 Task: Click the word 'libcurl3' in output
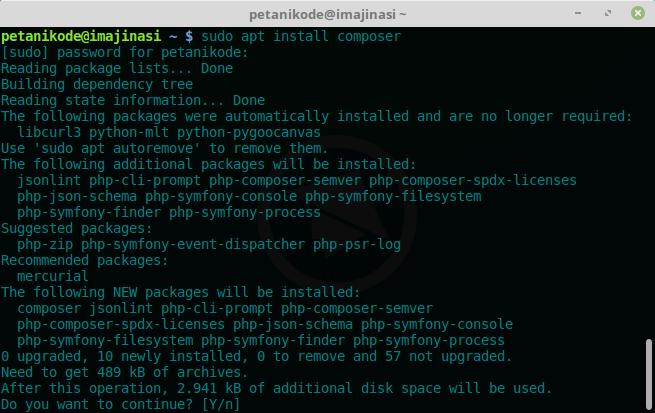point(49,132)
